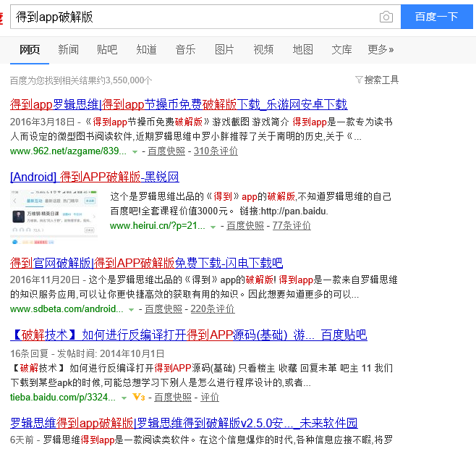Expand dropdown arrow next to www.sdbeta.com URL
Screen dimensions: 476x449
pyautogui.click(x=131, y=310)
